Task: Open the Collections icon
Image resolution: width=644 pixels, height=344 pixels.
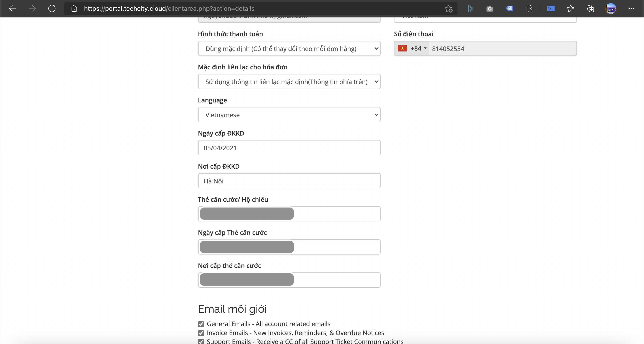Action: coord(590,8)
